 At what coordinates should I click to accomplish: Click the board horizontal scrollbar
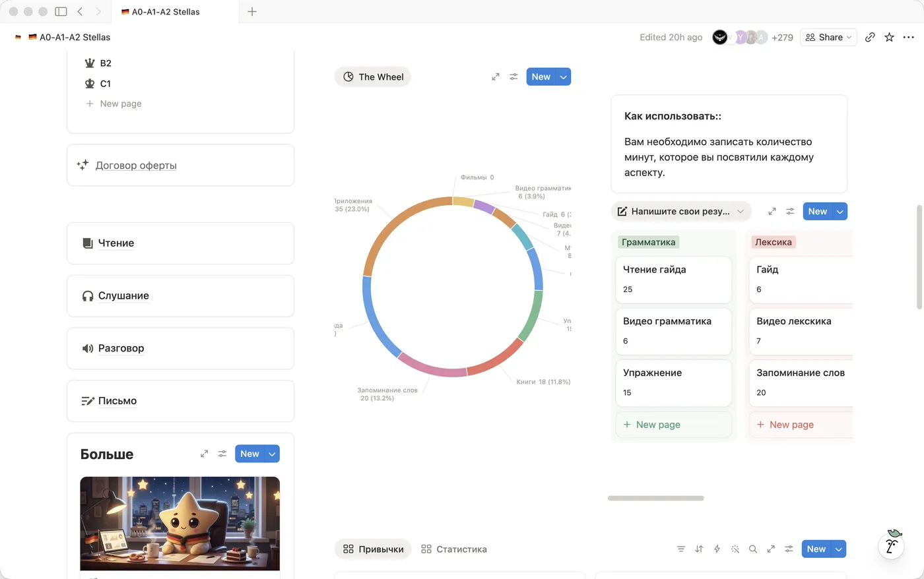(x=656, y=499)
